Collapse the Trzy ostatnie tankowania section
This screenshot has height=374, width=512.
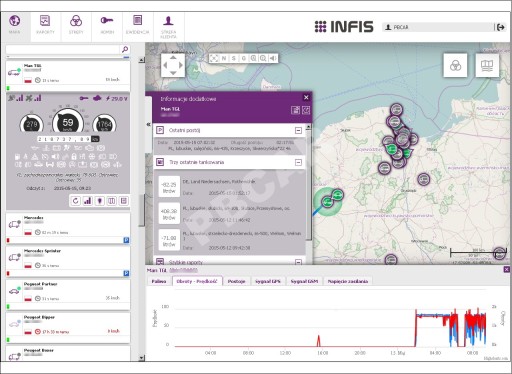298,162
